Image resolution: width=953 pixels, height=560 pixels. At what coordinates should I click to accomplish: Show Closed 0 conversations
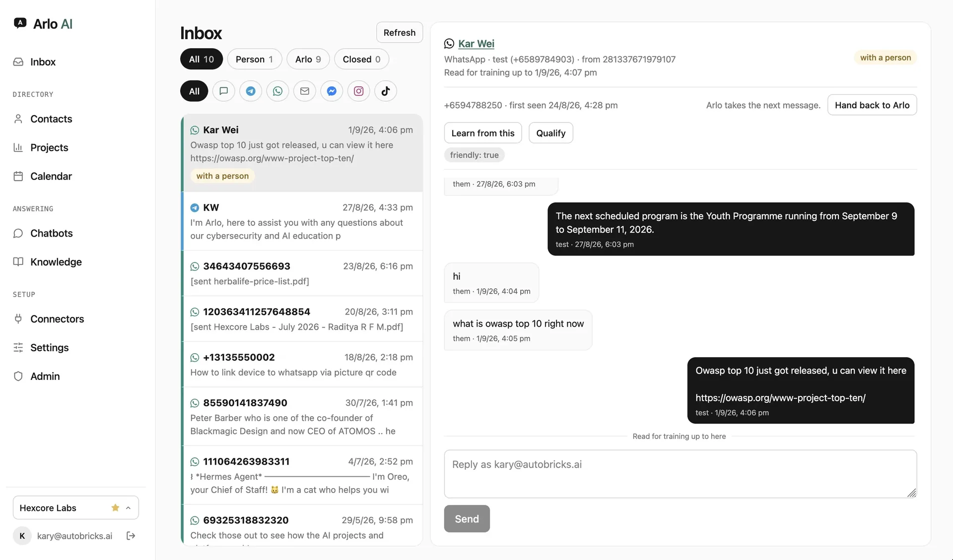362,59
